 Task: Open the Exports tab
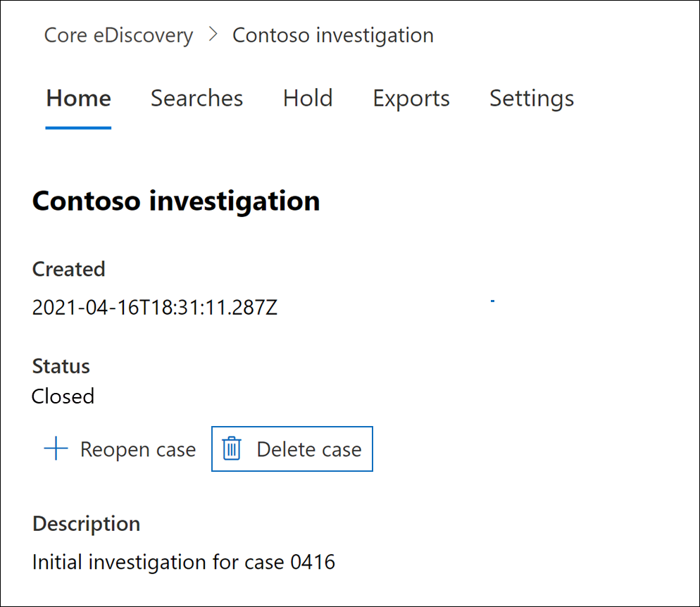pos(411,99)
